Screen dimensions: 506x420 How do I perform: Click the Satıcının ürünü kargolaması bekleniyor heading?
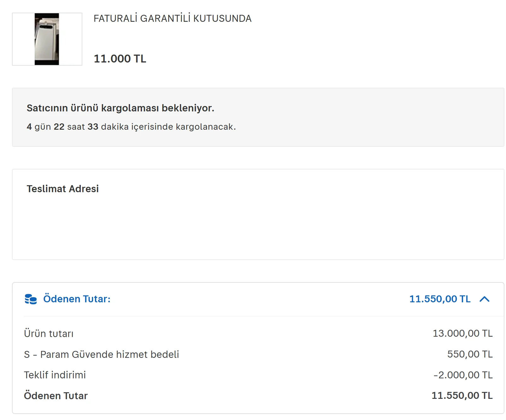click(120, 108)
